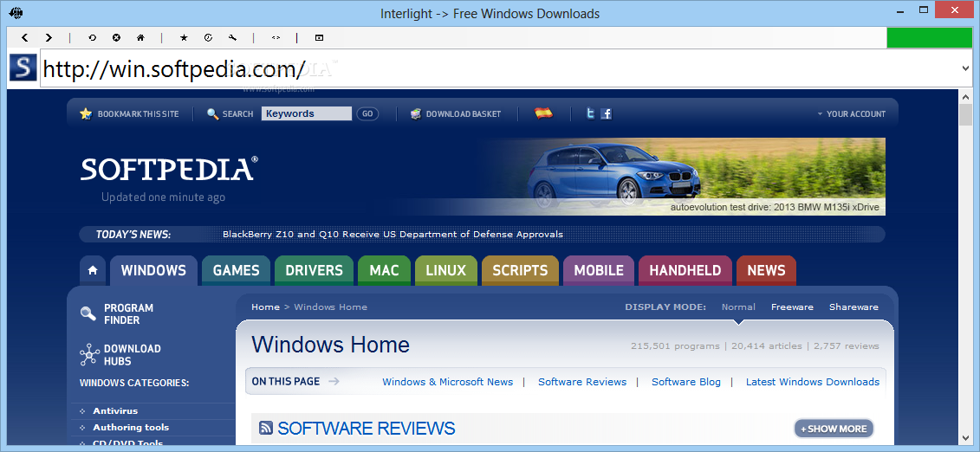Screen dimensions: 980x452
Task: Click the Program Finder magnifier icon
Action: 88,313
